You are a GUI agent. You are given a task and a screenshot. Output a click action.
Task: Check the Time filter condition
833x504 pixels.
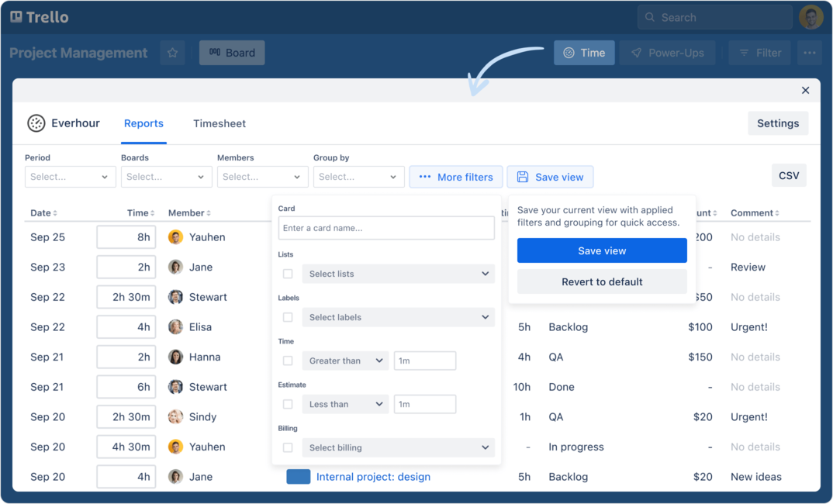pos(288,360)
